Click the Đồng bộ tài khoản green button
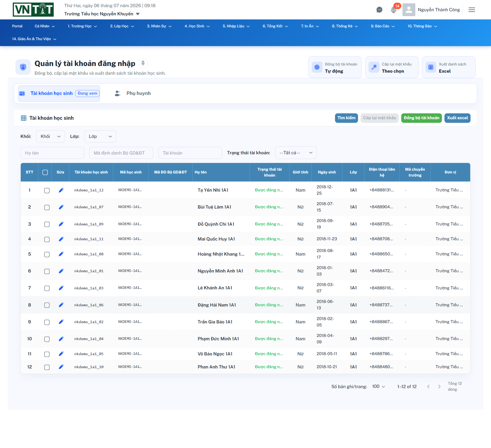This screenshot has width=491, height=448. (x=421, y=118)
